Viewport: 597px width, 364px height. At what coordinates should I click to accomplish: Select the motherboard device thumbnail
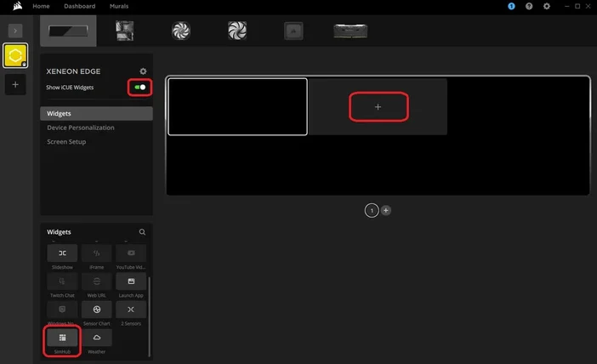(124, 31)
